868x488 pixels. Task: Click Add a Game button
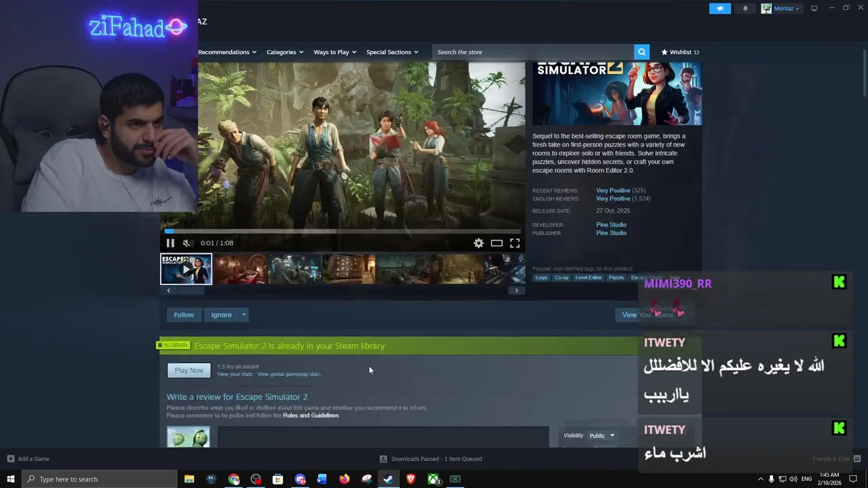tap(28, 459)
